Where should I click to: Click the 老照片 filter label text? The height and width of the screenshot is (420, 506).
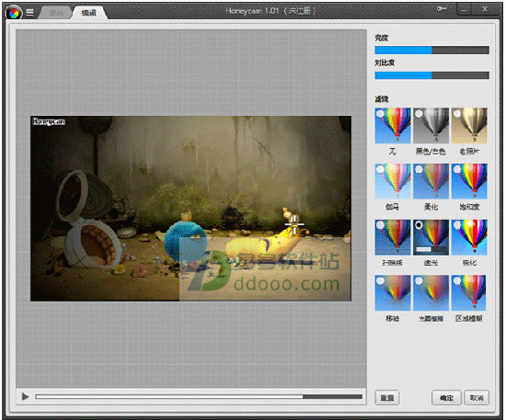469,151
